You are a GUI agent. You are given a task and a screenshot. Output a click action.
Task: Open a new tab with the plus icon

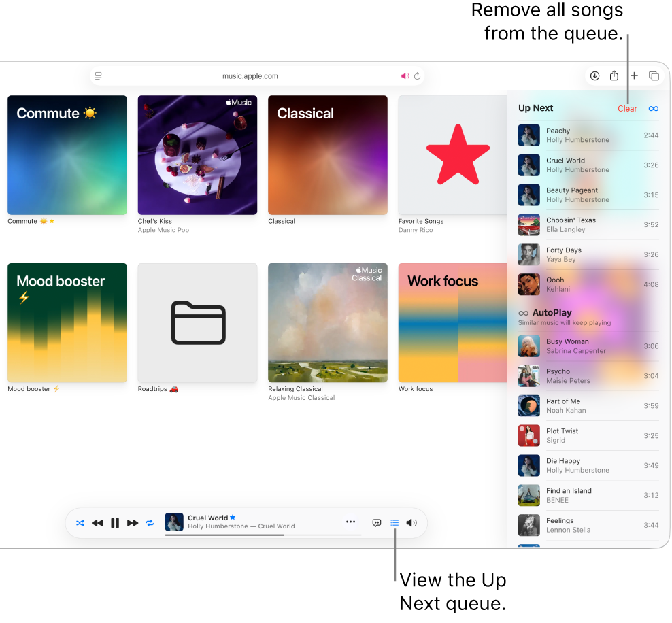[635, 76]
